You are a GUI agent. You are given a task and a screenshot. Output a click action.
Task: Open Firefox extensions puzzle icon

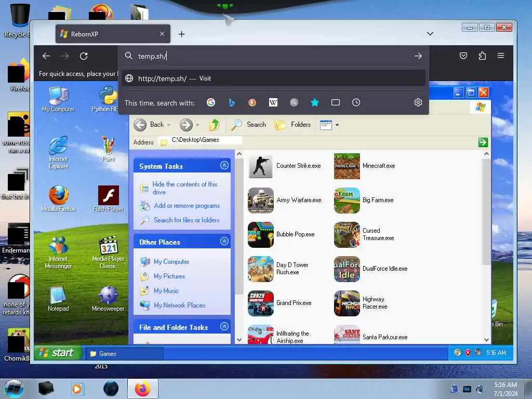coord(482,56)
